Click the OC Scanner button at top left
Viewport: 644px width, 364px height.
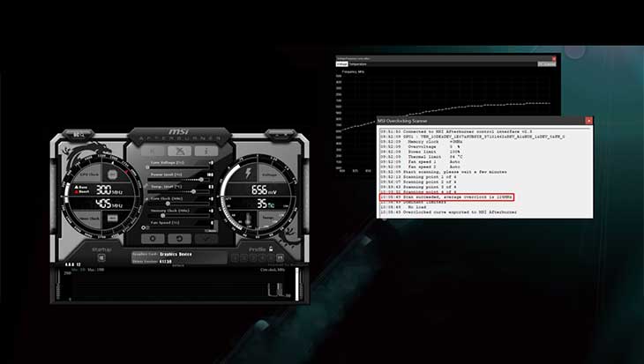79,135
